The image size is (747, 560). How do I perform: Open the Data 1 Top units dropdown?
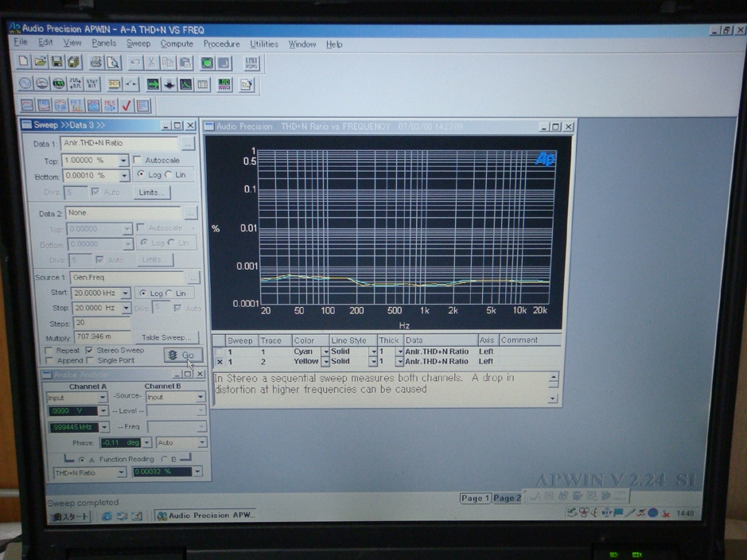[123, 161]
